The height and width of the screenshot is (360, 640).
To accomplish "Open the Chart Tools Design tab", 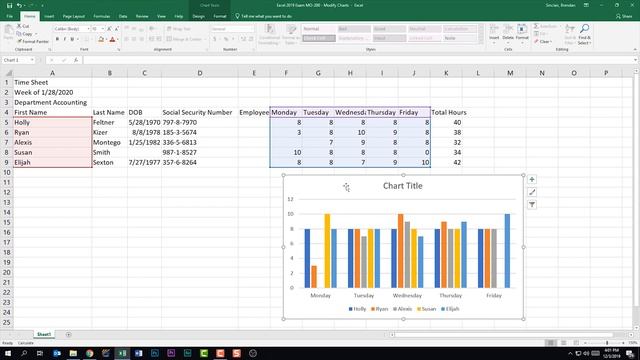I will click(198, 16).
